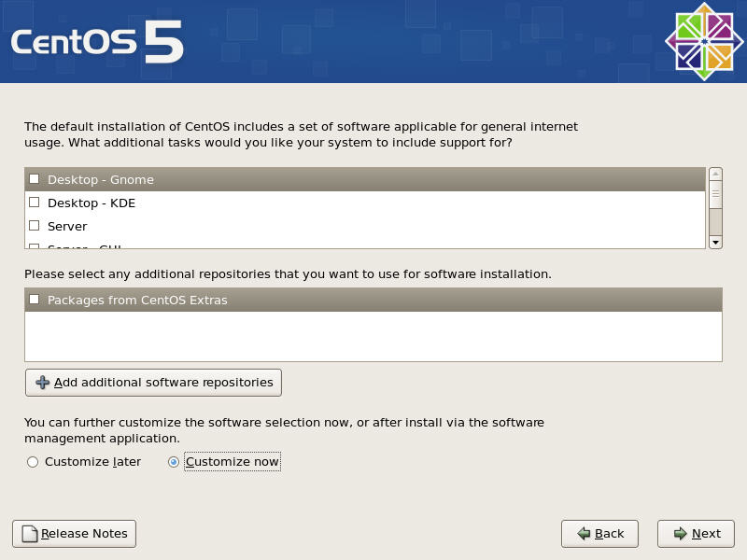Screen dimensions: 747x560
Task: Select the Customize later radio button
Action: click(x=33, y=462)
